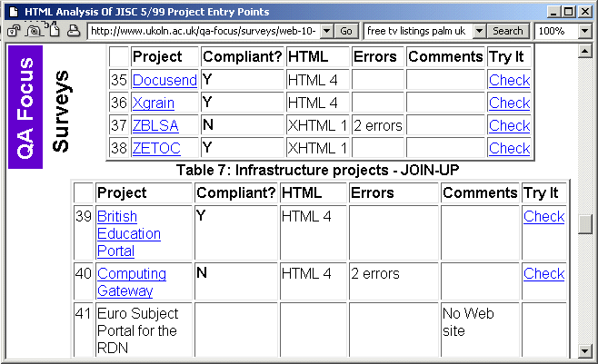Screen dimensions: 598x364
Task: Click Check link for Computing Gateway
Action: pos(543,273)
